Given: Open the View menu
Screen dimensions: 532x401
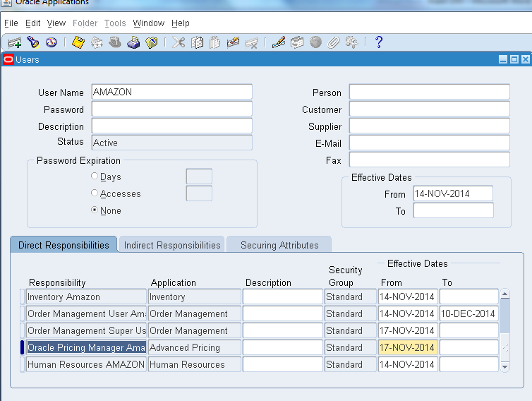Looking at the screenshot, I should pyautogui.click(x=56, y=23).
